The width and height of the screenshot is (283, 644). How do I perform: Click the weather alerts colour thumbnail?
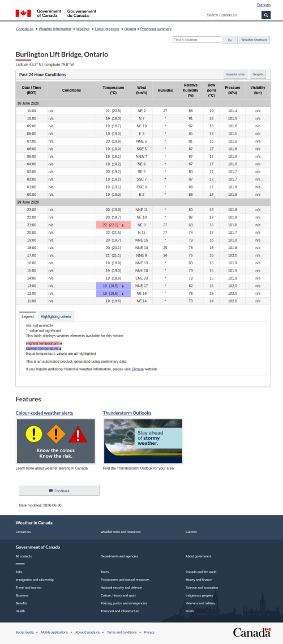[55, 441]
